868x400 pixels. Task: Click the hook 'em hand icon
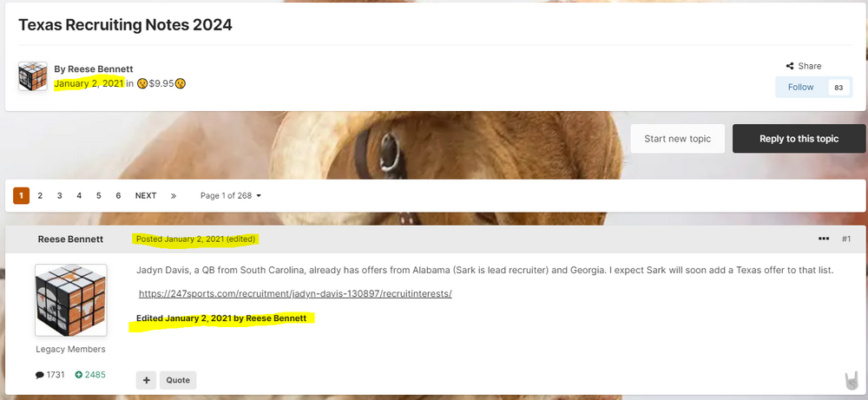point(852,381)
